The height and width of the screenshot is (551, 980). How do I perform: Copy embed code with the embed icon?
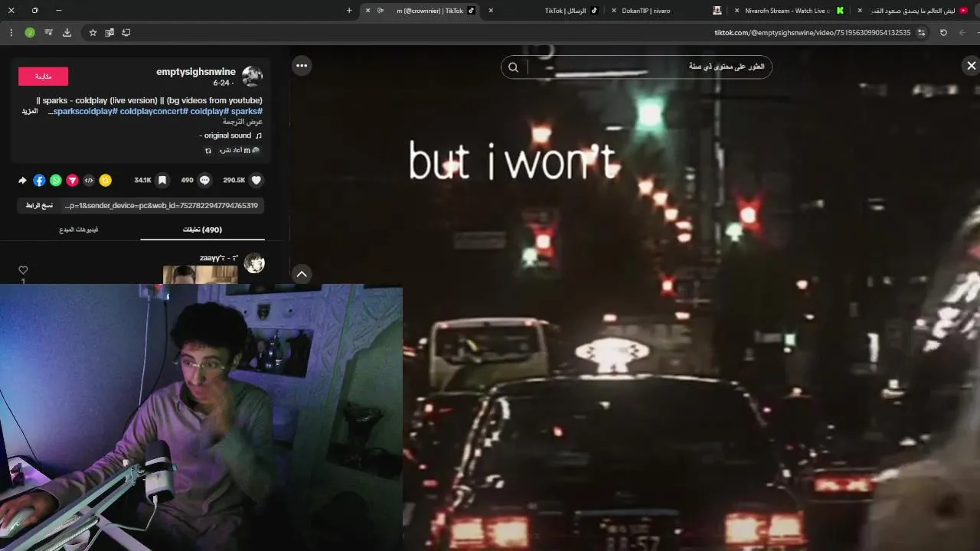(x=89, y=181)
